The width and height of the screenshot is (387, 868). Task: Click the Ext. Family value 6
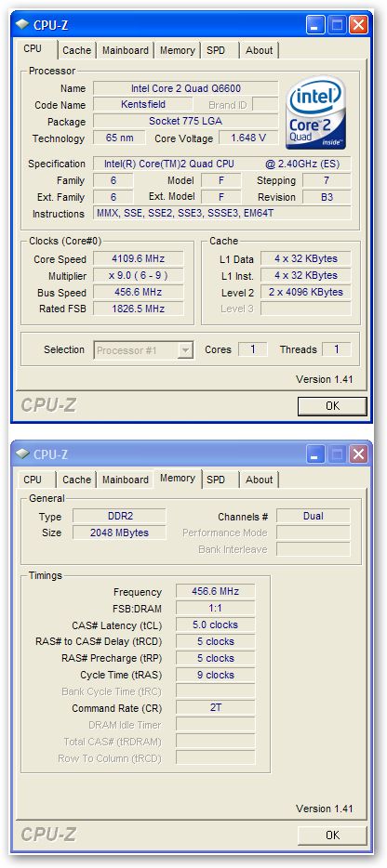coord(113,197)
